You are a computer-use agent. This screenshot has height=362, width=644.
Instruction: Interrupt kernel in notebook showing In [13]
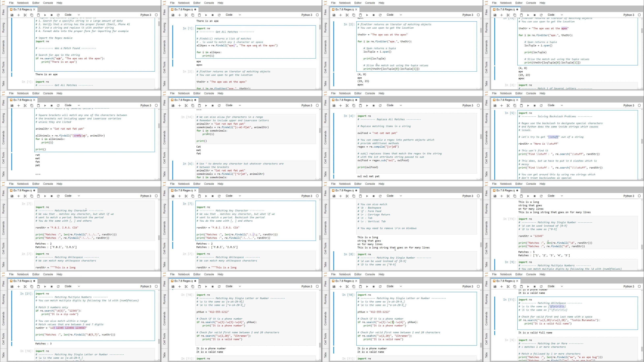click(x=535, y=15)
